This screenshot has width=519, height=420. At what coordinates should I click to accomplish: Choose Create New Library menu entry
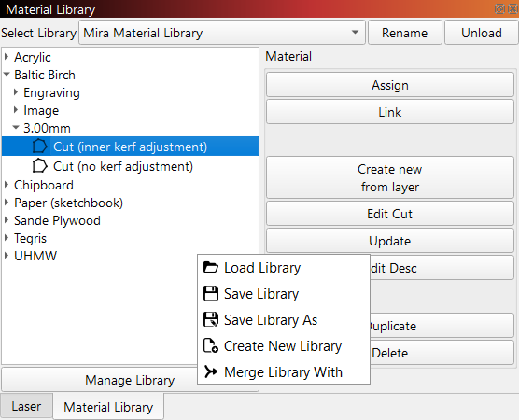click(284, 346)
